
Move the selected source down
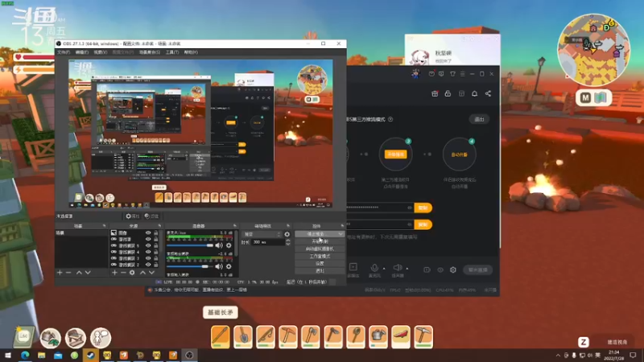coord(151,273)
